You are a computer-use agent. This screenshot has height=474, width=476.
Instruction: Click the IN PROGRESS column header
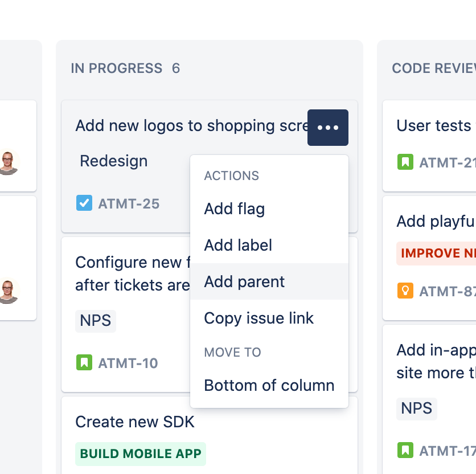pos(117,68)
